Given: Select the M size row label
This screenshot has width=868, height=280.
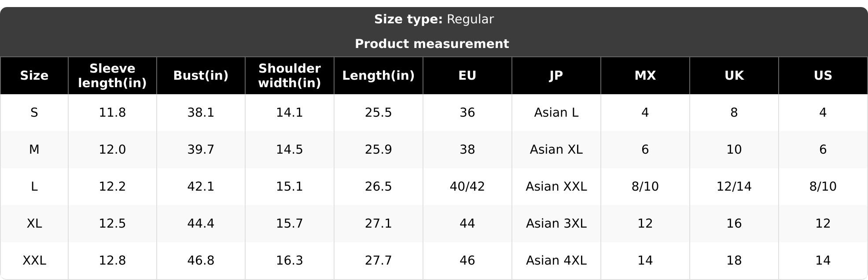Looking at the screenshot, I should 34,150.
